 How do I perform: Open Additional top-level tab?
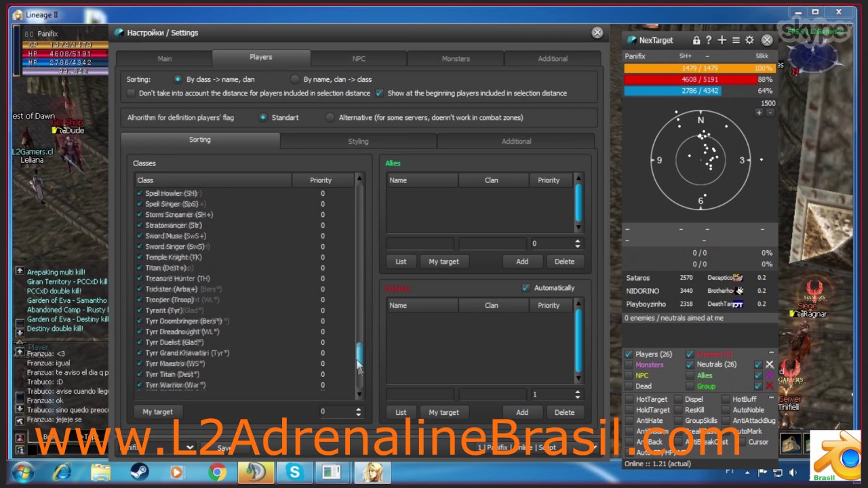point(553,59)
